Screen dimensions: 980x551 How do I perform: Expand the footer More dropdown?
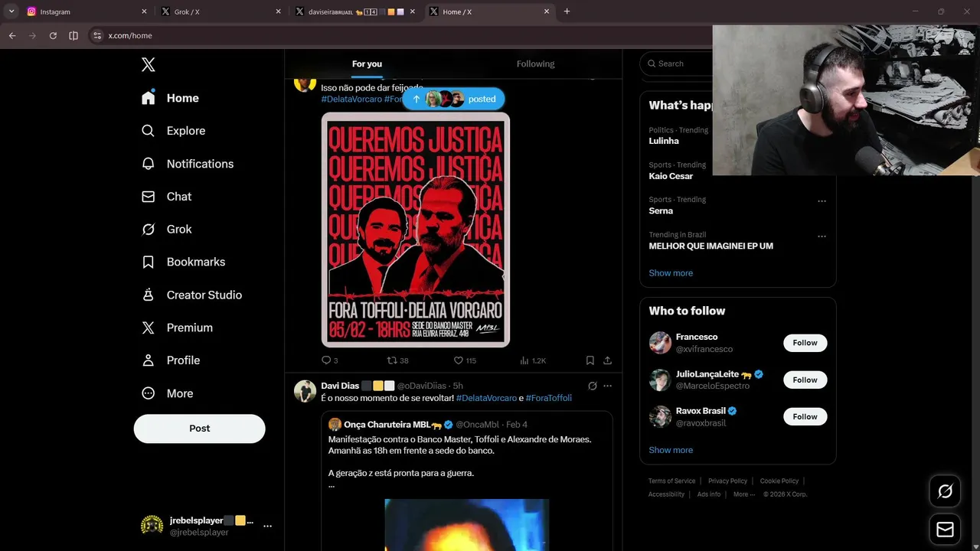point(744,494)
